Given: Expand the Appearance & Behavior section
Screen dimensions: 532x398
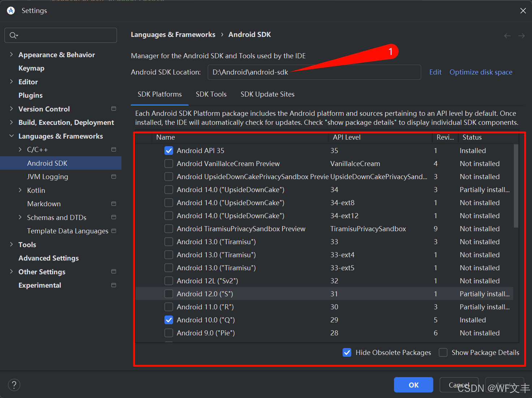Looking at the screenshot, I should [11, 55].
